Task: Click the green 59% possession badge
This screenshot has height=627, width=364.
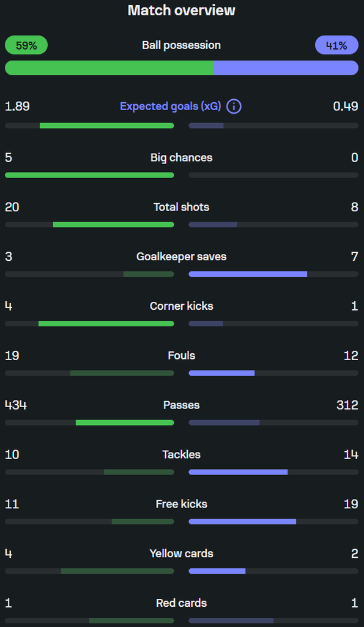Action: (26, 45)
